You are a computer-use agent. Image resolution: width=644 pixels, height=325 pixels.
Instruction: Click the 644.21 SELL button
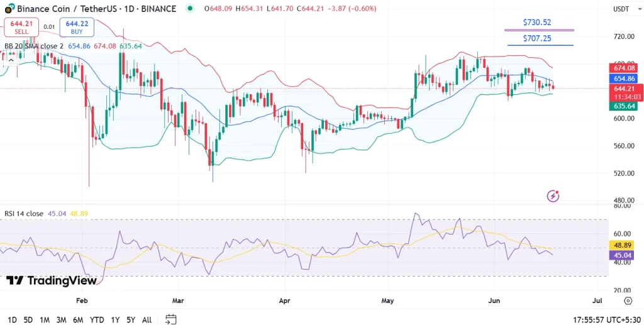[x=21, y=28]
